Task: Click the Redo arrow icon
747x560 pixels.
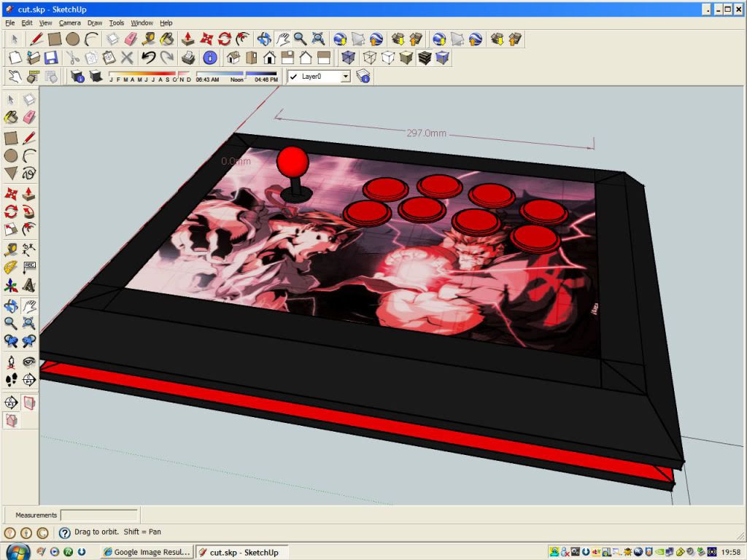Action: (x=166, y=58)
